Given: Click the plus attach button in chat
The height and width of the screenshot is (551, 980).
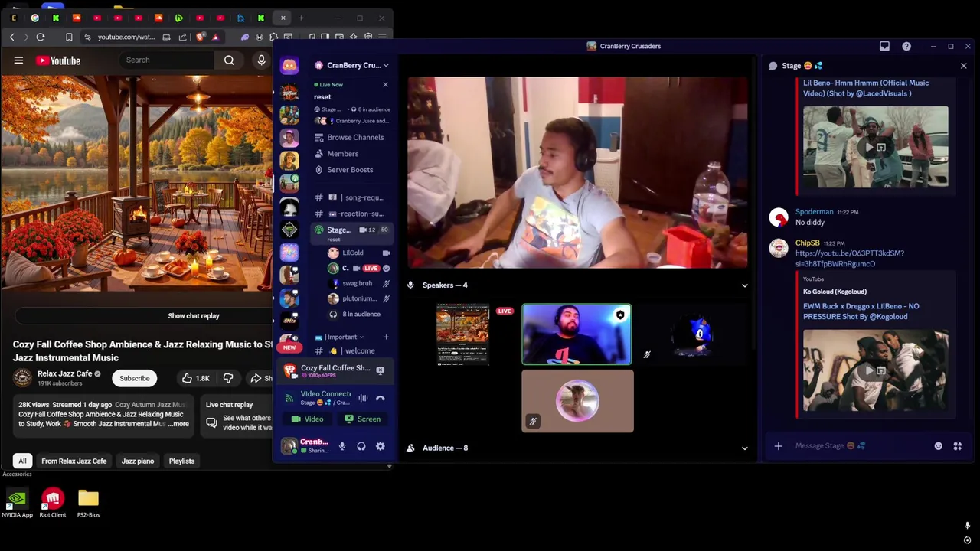Looking at the screenshot, I should 778,445.
